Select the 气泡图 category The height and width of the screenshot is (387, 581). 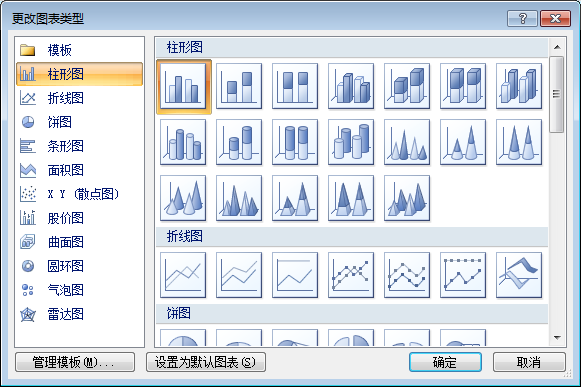[x=79, y=290]
